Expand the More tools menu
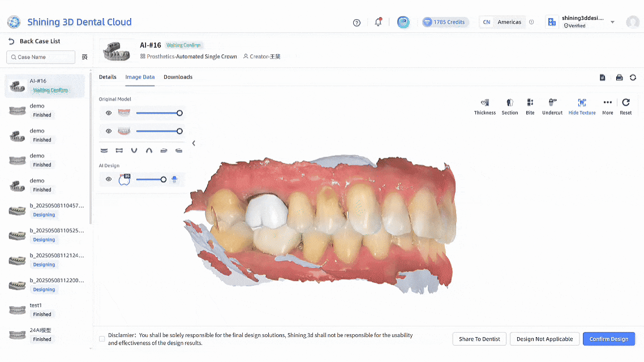Viewport: 644px width, 362px height. click(x=607, y=106)
